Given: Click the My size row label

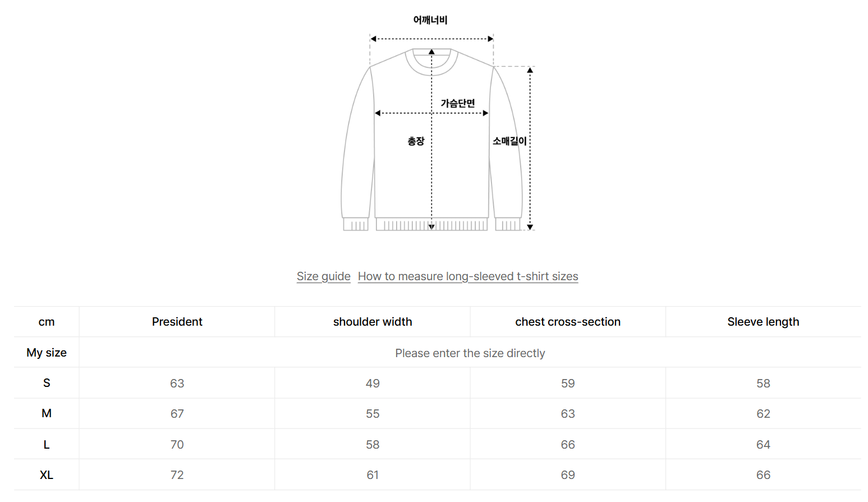Looking at the screenshot, I should pyautogui.click(x=47, y=353).
